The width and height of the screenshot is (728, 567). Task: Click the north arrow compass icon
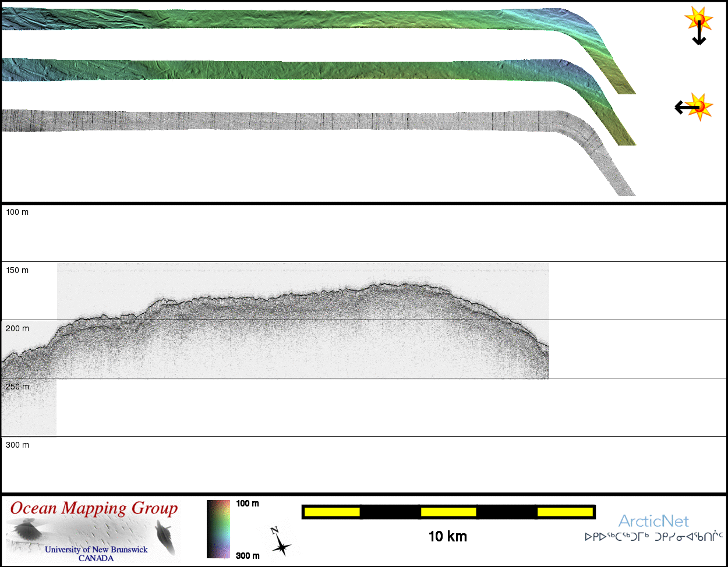[280, 541]
